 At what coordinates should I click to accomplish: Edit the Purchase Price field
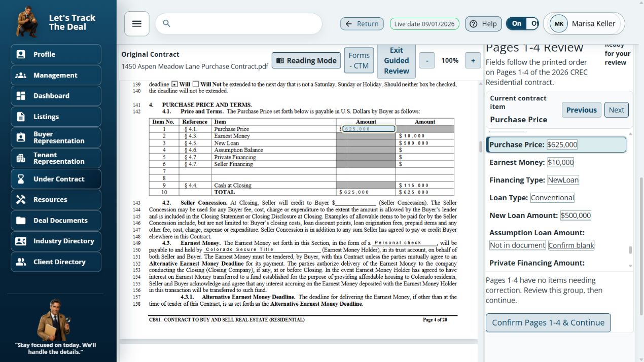[562, 144]
